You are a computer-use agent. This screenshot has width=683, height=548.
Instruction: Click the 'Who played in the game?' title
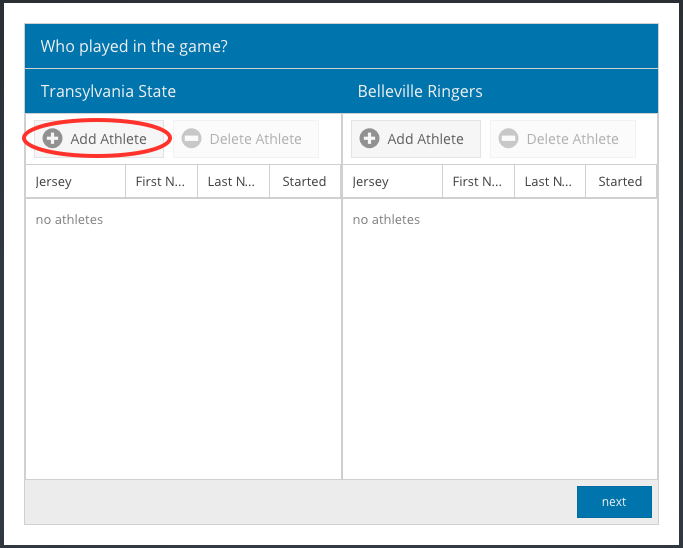click(134, 46)
